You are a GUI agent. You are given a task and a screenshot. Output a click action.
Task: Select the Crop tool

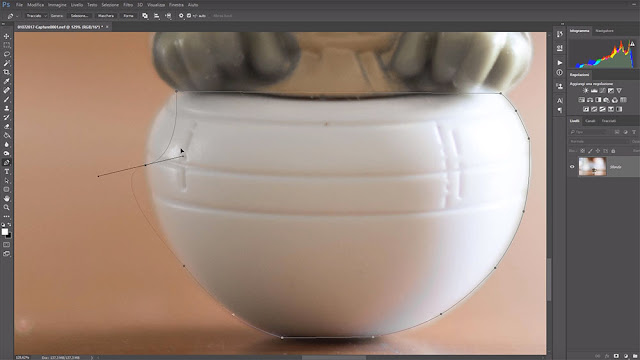click(6, 72)
